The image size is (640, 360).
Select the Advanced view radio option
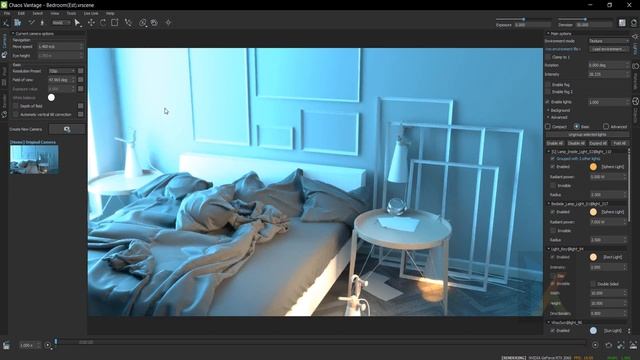tap(606, 127)
